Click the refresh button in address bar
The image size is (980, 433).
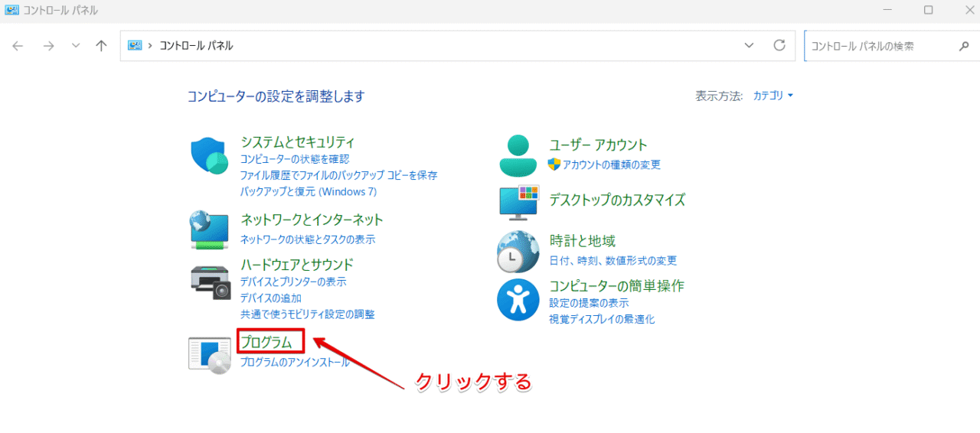(779, 46)
